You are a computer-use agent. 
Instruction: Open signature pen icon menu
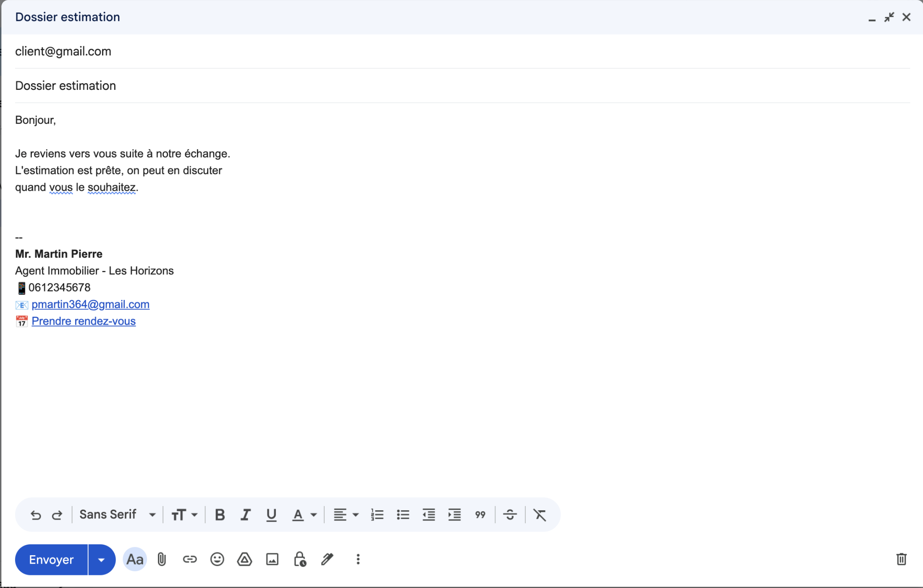327,559
